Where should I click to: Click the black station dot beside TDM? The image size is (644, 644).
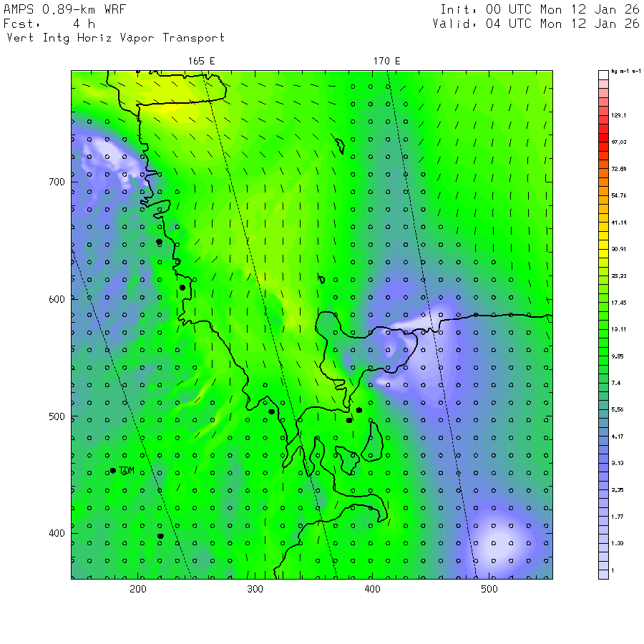click(113, 471)
